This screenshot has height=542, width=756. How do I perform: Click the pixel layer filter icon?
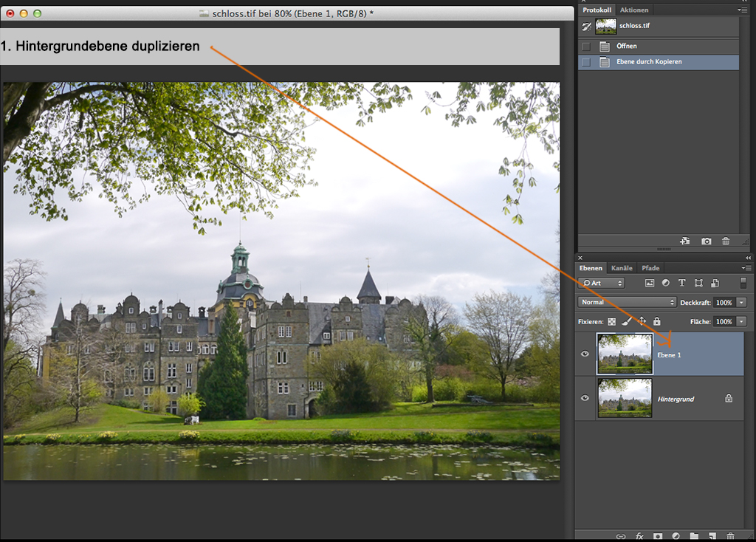[x=650, y=283]
